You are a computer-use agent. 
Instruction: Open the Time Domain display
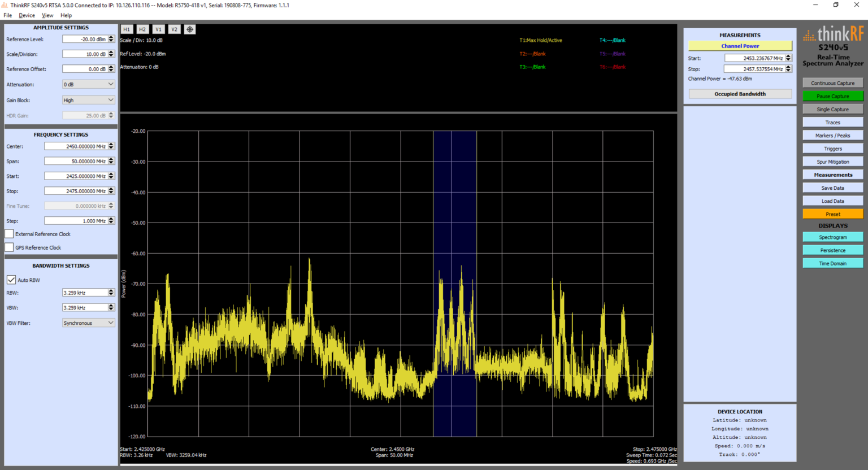pyautogui.click(x=832, y=263)
